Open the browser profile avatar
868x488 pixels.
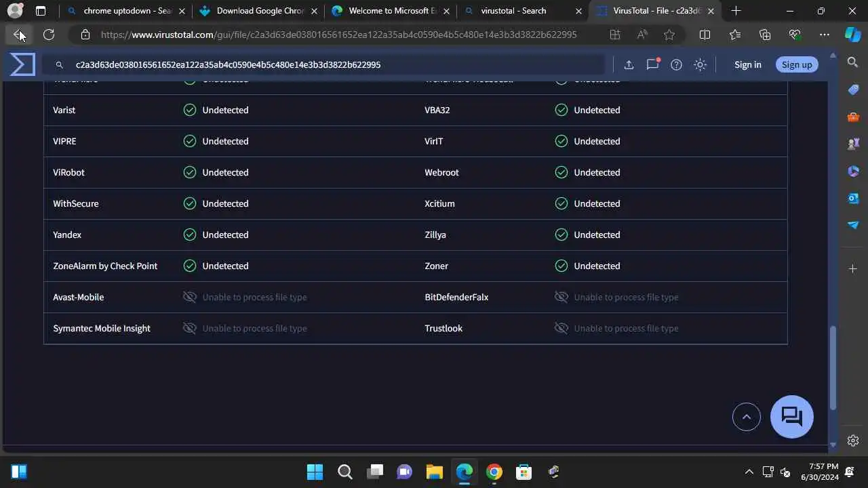(15, 11)
